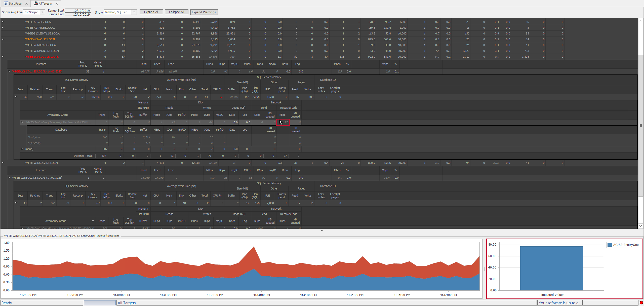Viewport: 644px width, 306px height.
Task: Click the scroll-up arrow on the right scrollbar
Action: [x=640, y=21]
